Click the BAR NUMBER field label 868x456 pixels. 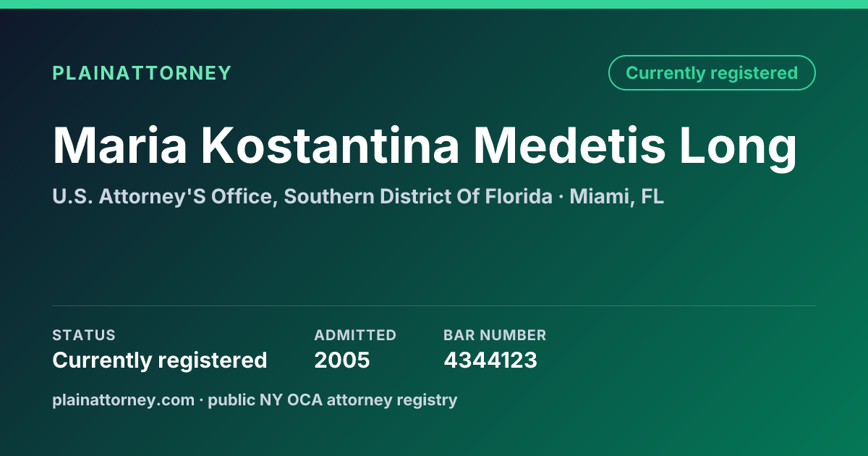point(495,335)
